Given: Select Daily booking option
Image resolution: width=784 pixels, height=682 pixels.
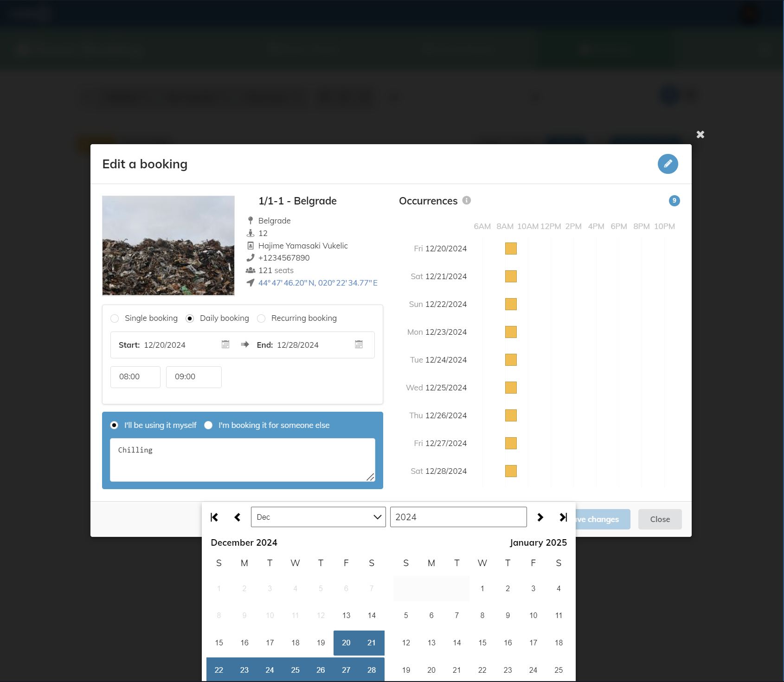Looking at the screenshot, I should point(190,319).
